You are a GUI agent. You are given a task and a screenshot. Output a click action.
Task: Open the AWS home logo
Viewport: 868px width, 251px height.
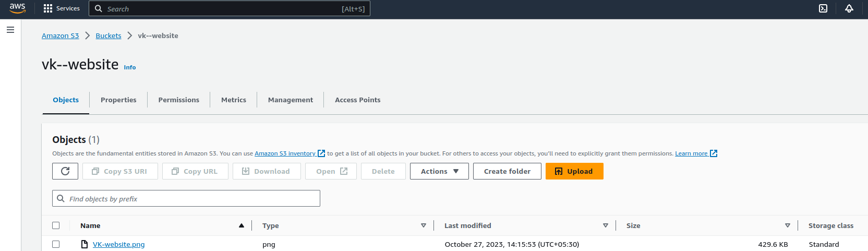(17, 8)
